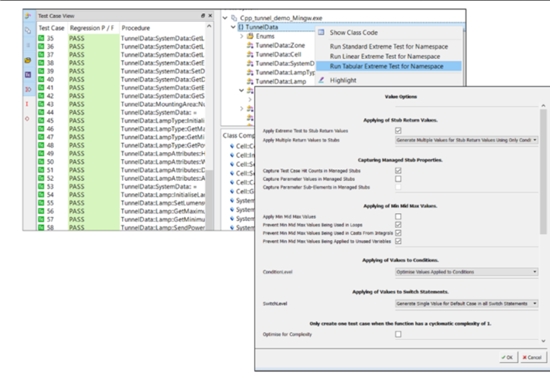Click the Value Options scrollbar down arrow
550x378 pixels.
pyautogui.click(x=543, y=340)
